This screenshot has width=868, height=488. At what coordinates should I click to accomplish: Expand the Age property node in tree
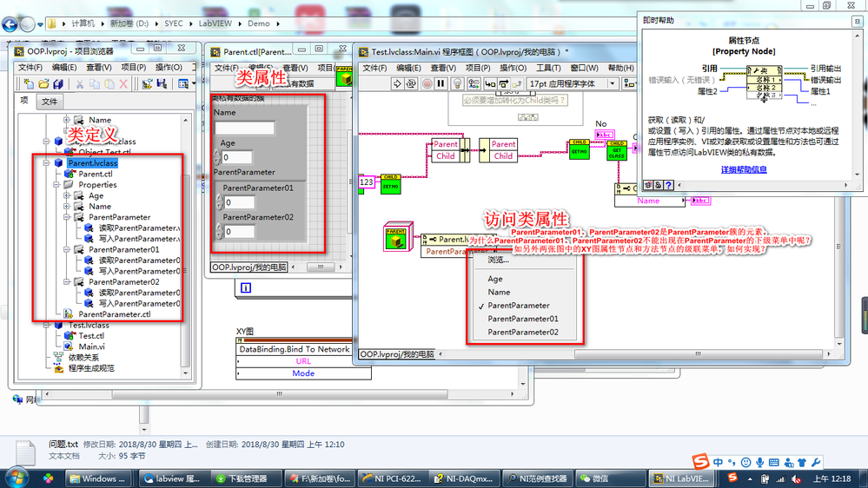pyautogui.click(x=66, y=196)
